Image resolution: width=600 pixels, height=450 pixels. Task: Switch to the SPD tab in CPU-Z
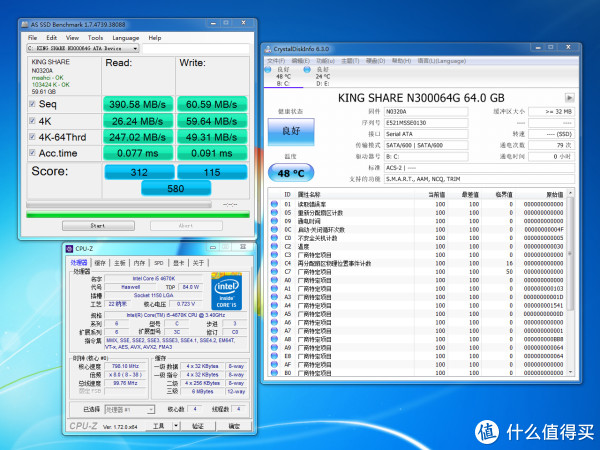point(159,263)
